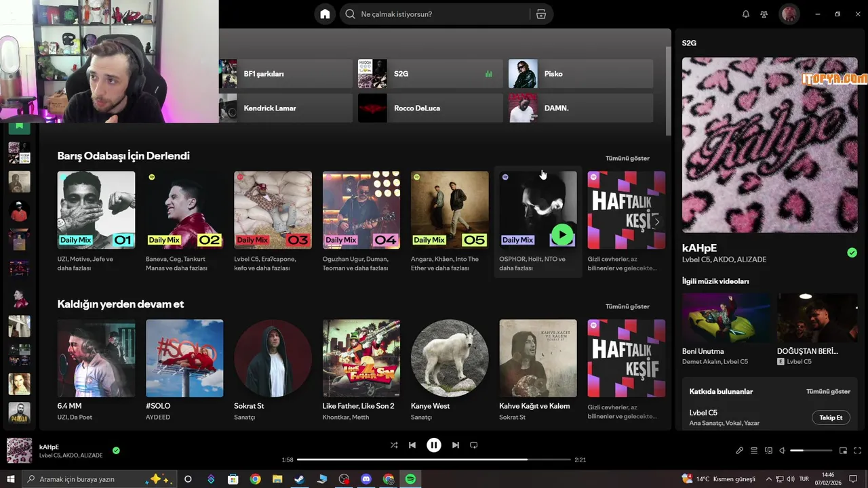
Task: Open the mini player icon
Action: pyautogui.click(x=844, y=451)
